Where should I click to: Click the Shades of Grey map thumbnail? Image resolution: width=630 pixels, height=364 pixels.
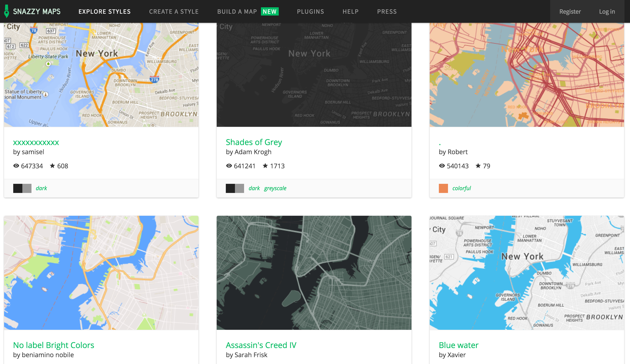pos(314,75)
